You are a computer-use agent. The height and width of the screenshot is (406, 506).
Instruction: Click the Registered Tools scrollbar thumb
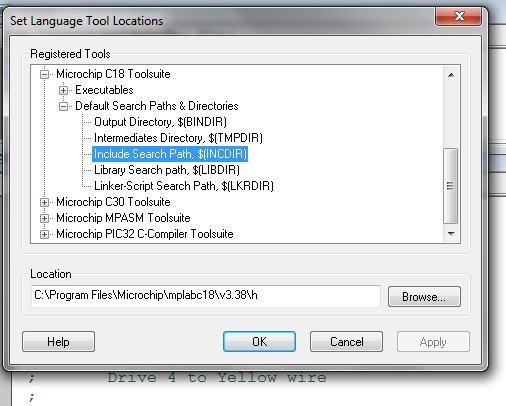tap(451, 186)
